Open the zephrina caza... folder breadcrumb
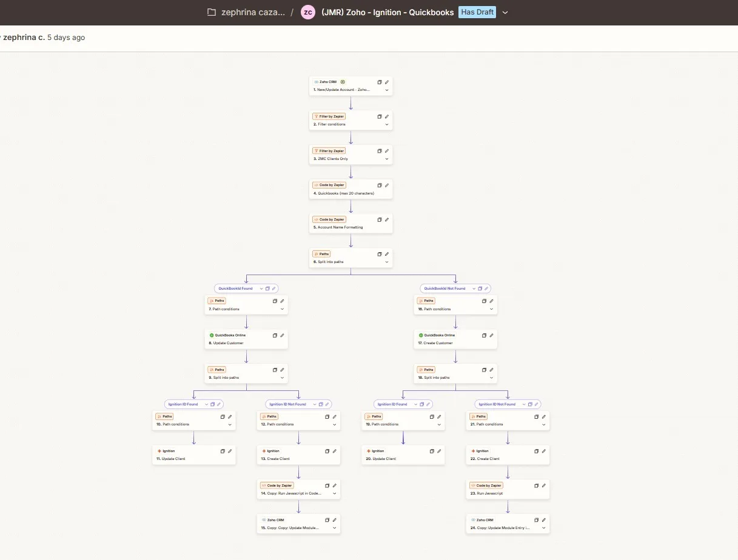This screenshot has height=560, width=738. click(x=253, y=12)
